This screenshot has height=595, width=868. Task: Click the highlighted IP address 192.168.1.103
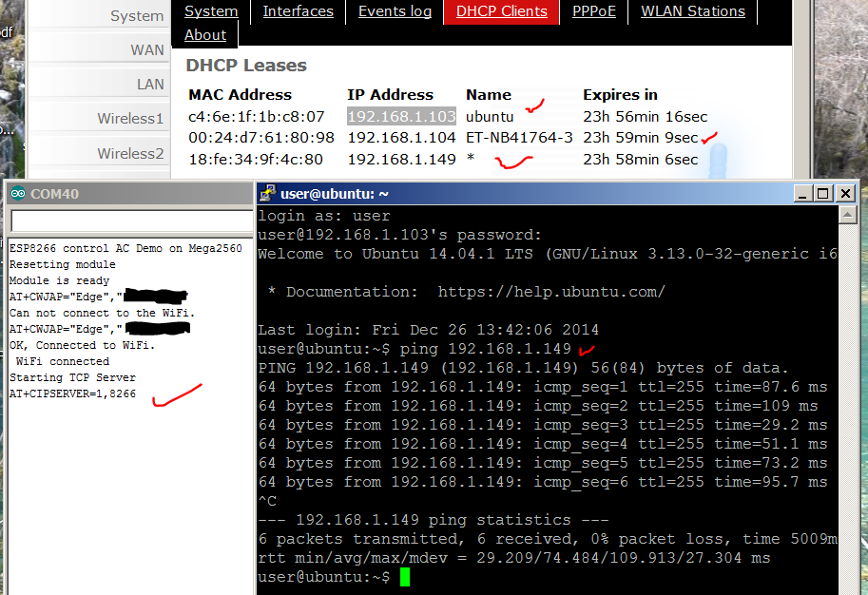(401, 116)
